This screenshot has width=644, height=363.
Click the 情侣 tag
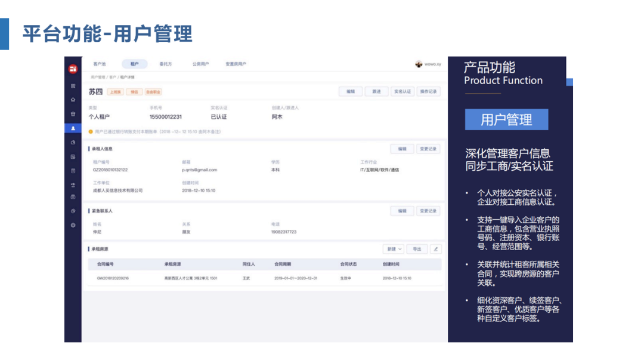(134, 92)
